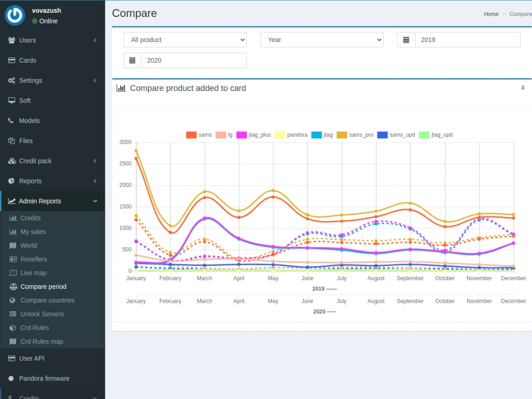Open the Year period dropdown

322,40
